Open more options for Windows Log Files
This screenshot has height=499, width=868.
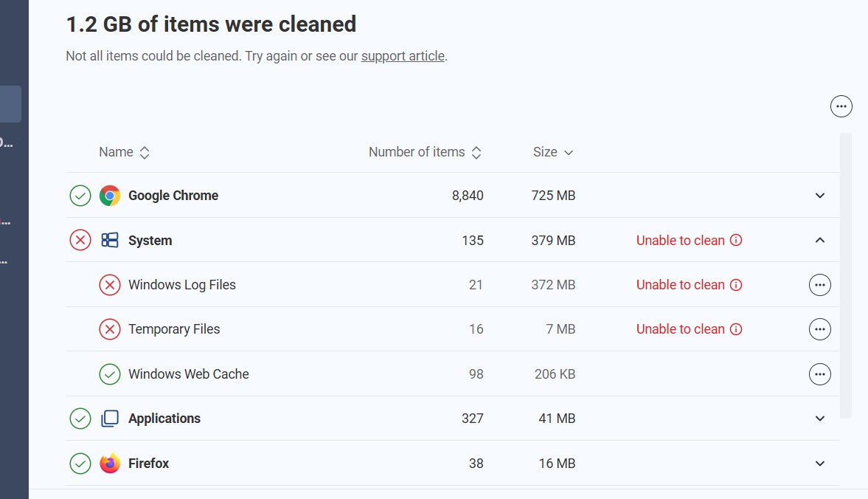pos(819,285)
